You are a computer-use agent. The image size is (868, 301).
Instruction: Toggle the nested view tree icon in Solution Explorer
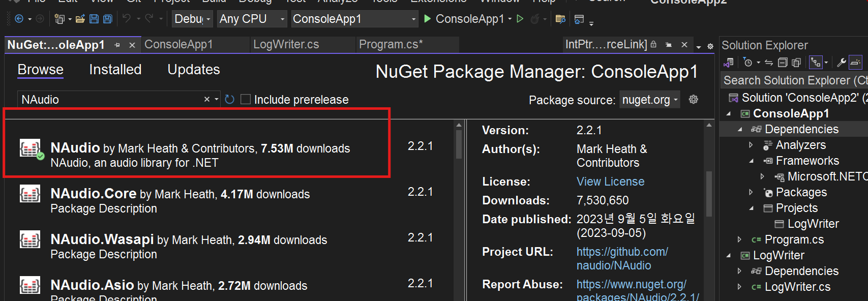point(816,62)
